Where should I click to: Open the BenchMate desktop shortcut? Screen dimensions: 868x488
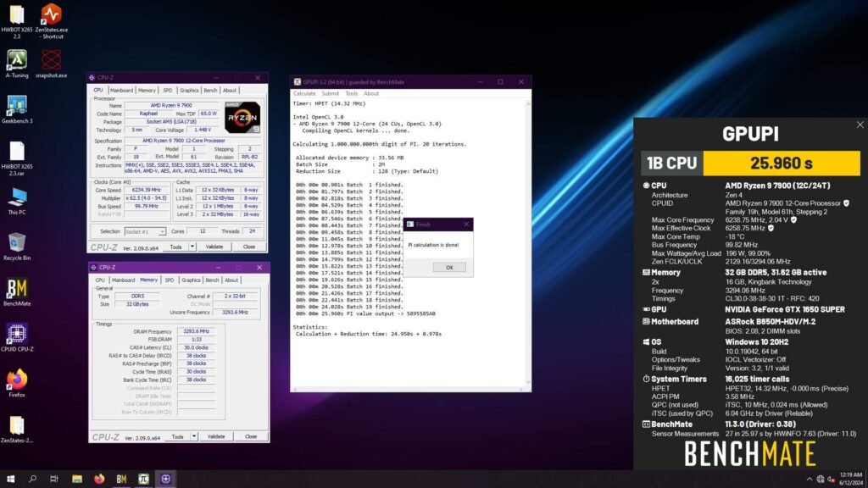(17, 288)
